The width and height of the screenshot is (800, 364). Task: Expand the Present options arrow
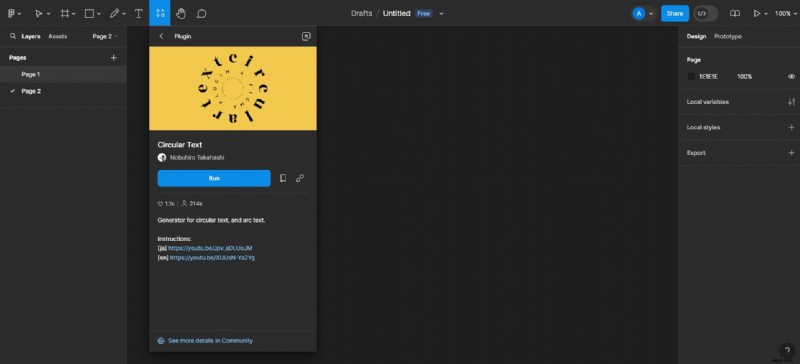(x=767, y=14)
